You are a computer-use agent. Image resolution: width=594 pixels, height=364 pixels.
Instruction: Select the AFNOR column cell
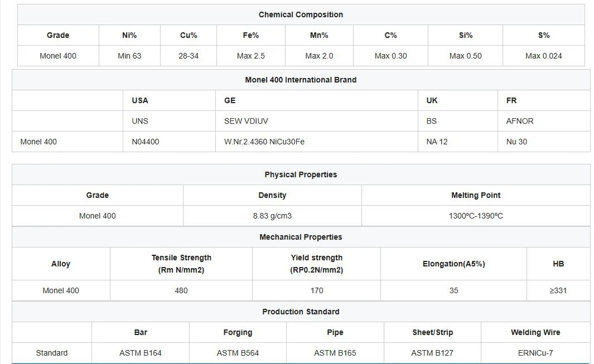point(544,121)
